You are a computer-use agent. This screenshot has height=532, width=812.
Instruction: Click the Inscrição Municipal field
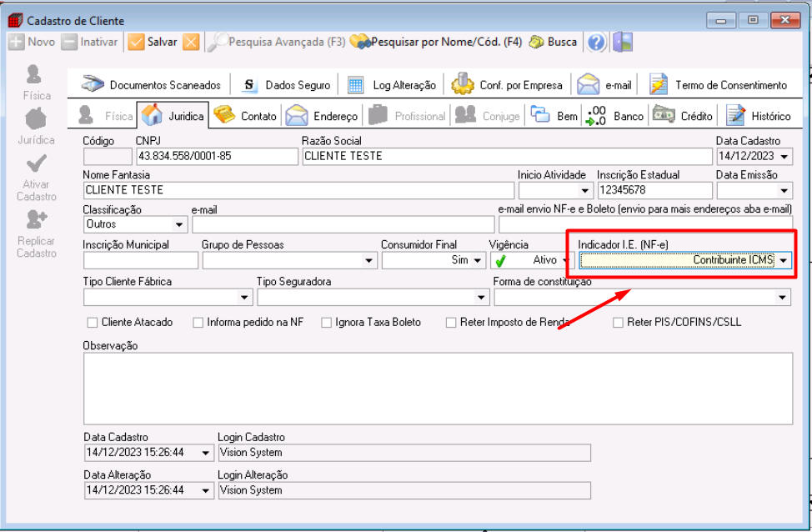point(141,260)
